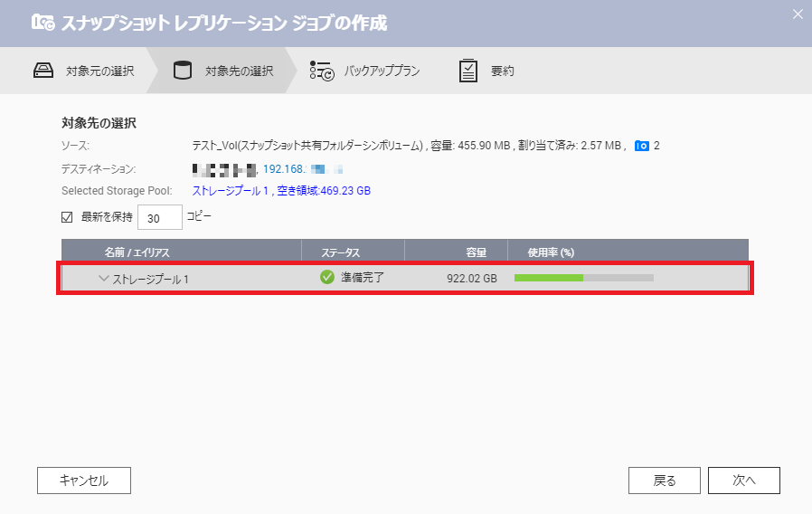Click the drive icon beside 対象元の選択
The image size is (812, 514).
(x=45, y=71)
